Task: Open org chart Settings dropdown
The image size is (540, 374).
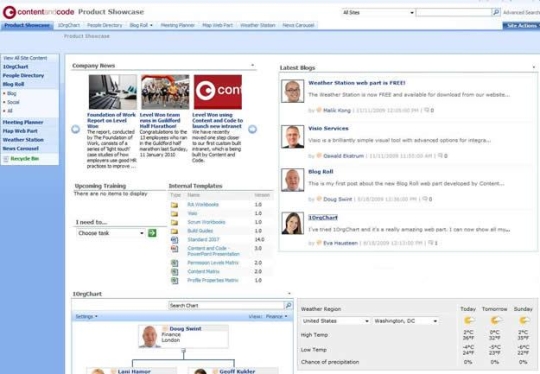Action: (x=86, y=316)
